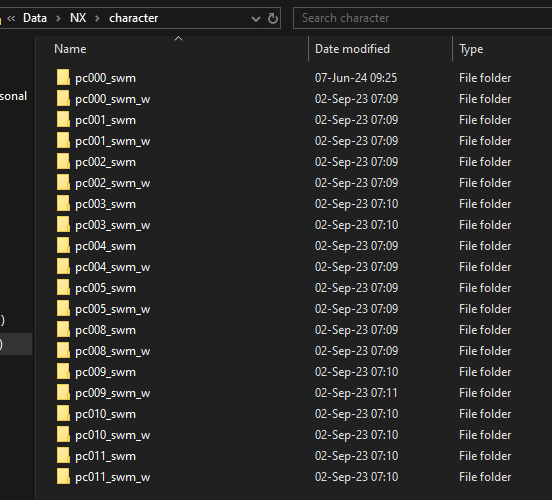Sort by Type column header
The image size is (552, 500).
471,49
